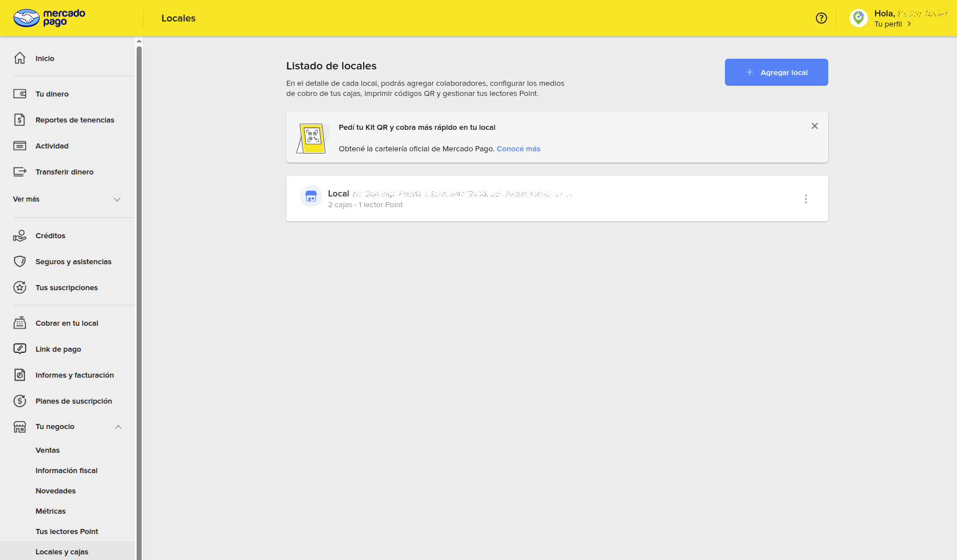Click the Créditos hand icon

coord(20,236)
